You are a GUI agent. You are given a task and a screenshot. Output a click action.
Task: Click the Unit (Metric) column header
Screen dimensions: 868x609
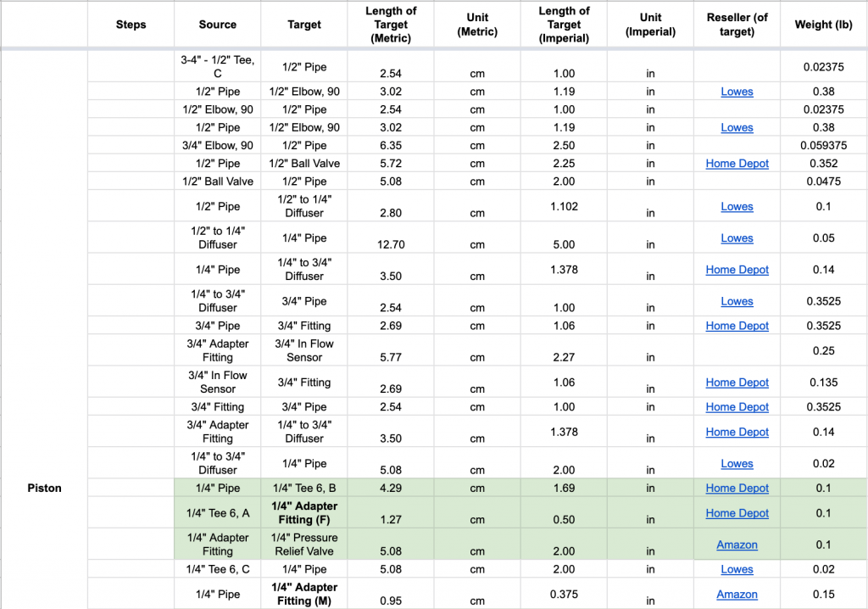pos(477,25)
